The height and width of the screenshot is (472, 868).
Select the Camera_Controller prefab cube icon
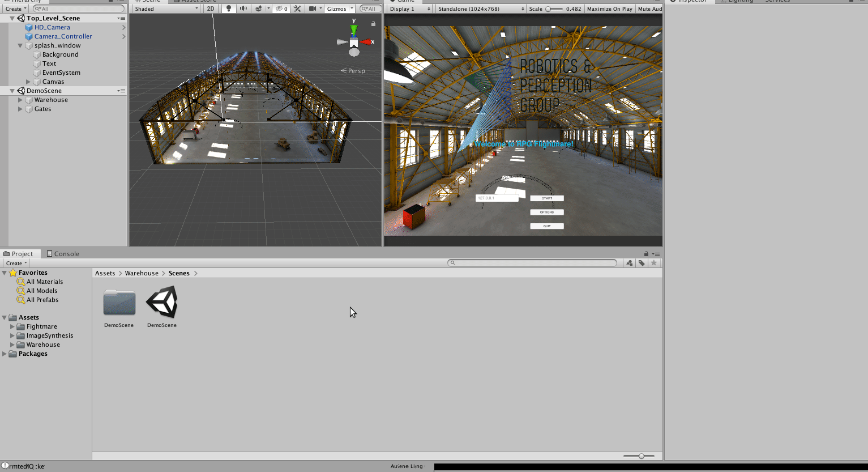pyautogui.click(x=29, y=36)
